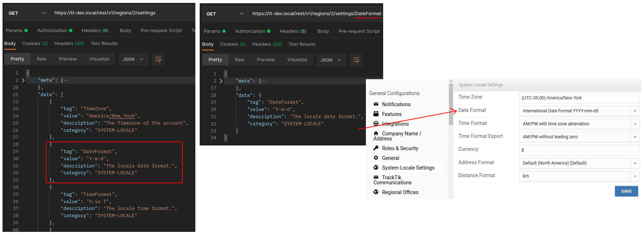Open Body tab in right request
This screenshot has height=238, width=644.
tap(323, 31)
